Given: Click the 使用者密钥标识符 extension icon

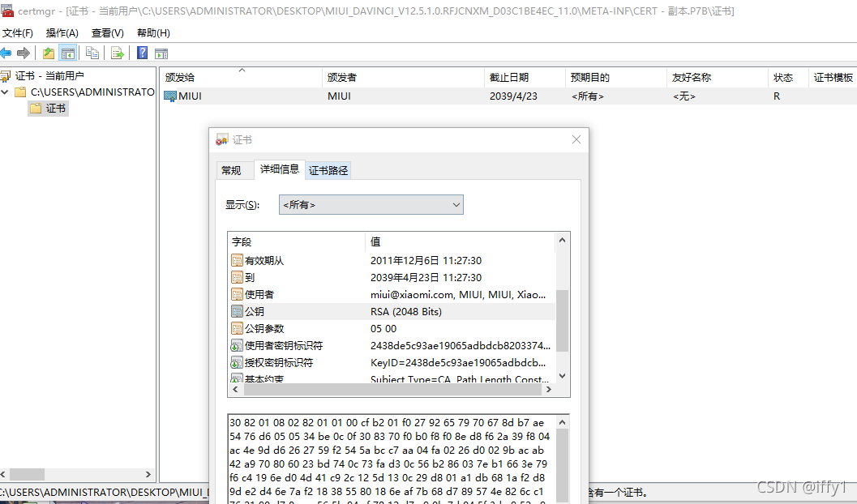Looking at the screenshot, I should point(237,346).
